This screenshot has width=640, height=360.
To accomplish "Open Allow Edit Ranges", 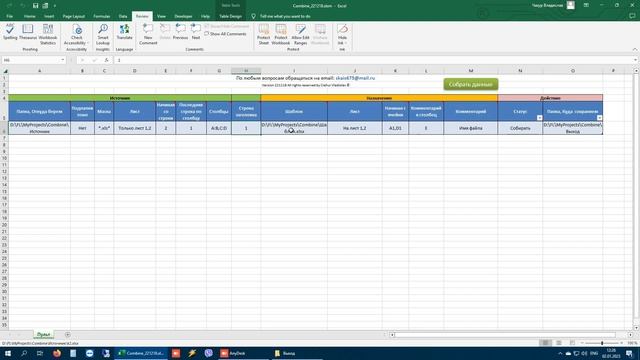I will [300, 34].
